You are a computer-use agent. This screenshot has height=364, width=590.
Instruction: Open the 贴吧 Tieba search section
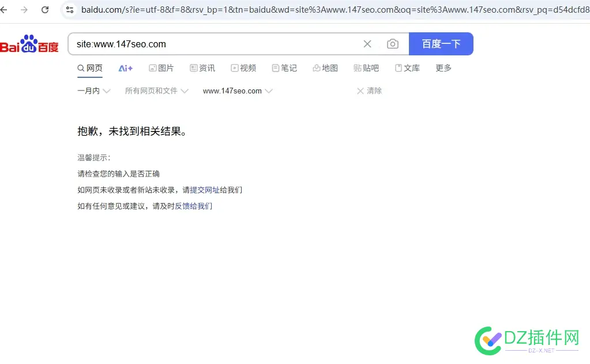[x=366, y=68]
